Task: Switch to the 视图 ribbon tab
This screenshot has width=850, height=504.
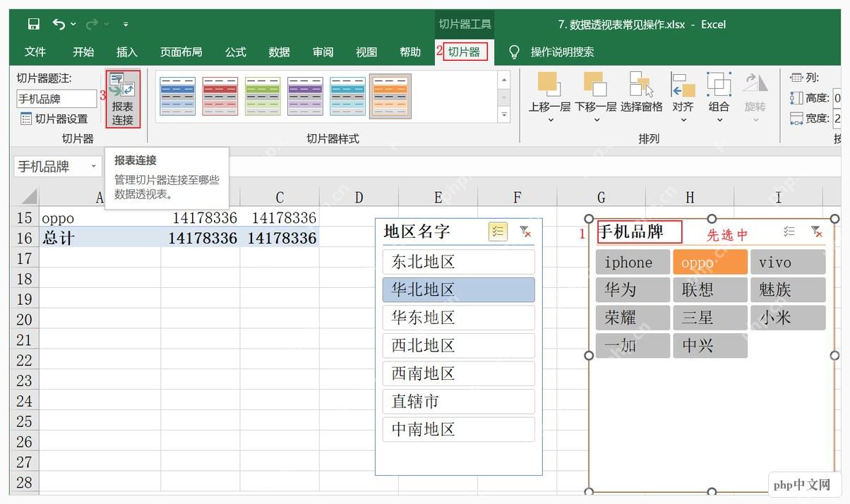Action: [366, 52]
